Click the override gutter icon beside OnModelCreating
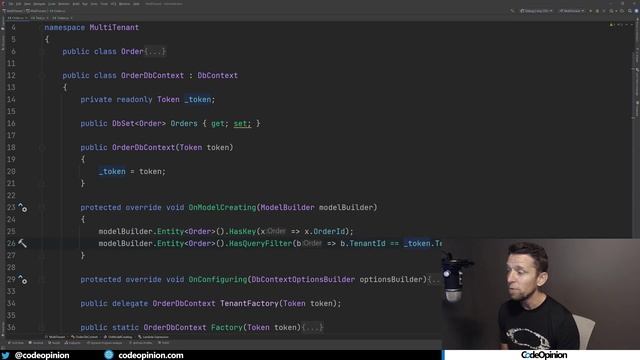Viewport: 640px width, 360px height. tap(22, 208)
